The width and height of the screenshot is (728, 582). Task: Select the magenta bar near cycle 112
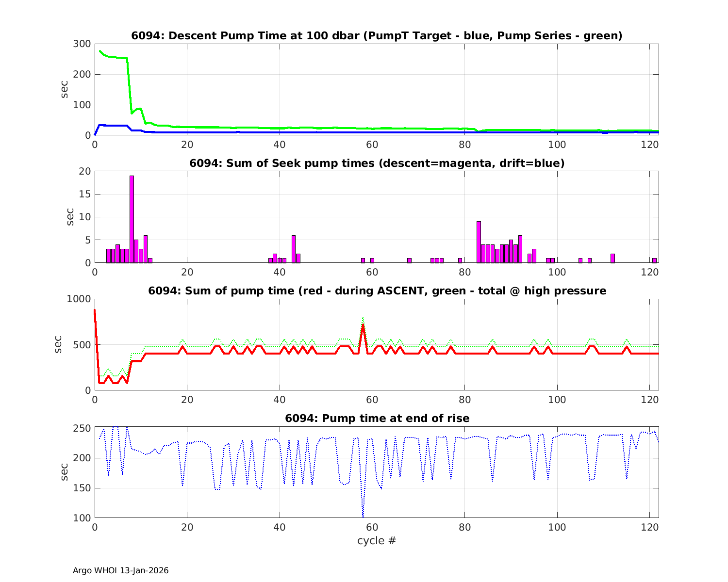(612, 258)
